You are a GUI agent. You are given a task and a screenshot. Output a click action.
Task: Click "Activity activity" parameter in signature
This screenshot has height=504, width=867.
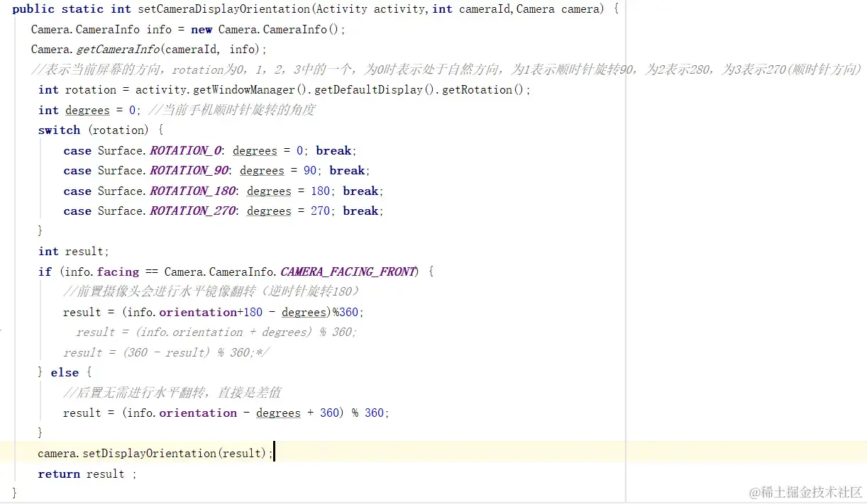point(370,9)
